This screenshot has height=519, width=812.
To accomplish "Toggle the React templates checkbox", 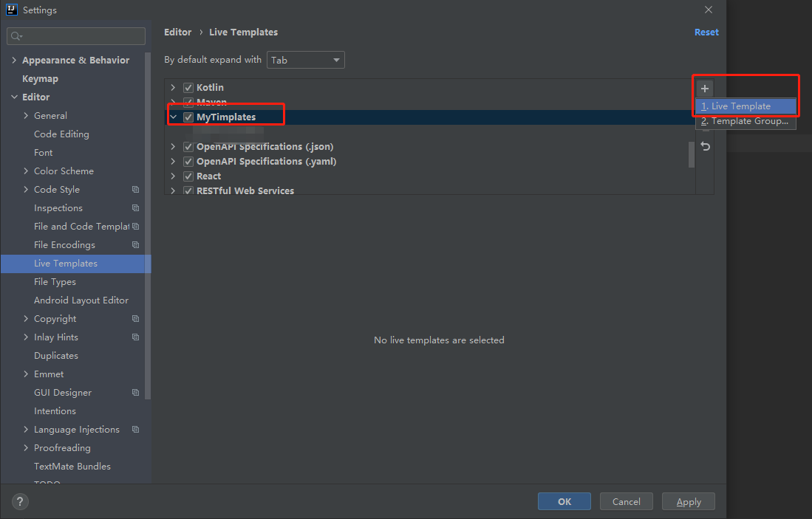I will 188,176.
